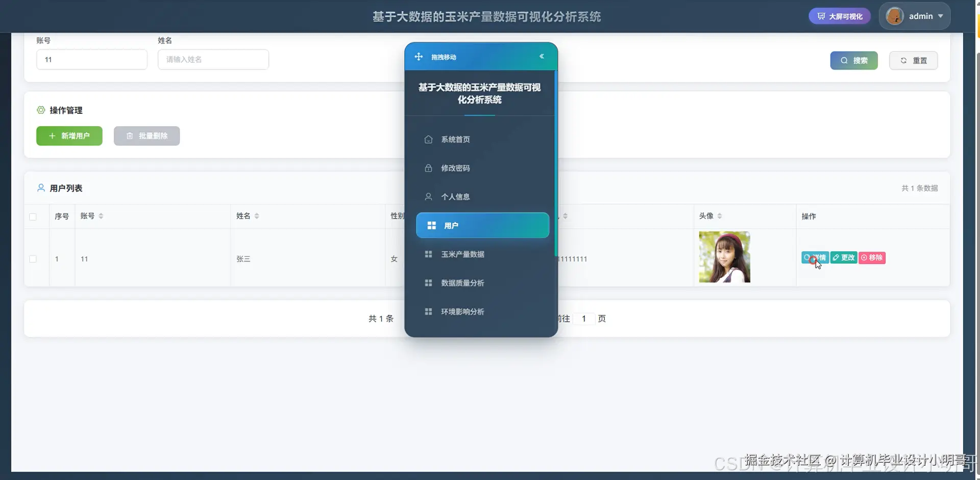Screen dimensions: 980x480
Task: Check the select-all checkbox in table header
Action: [33, 217]
